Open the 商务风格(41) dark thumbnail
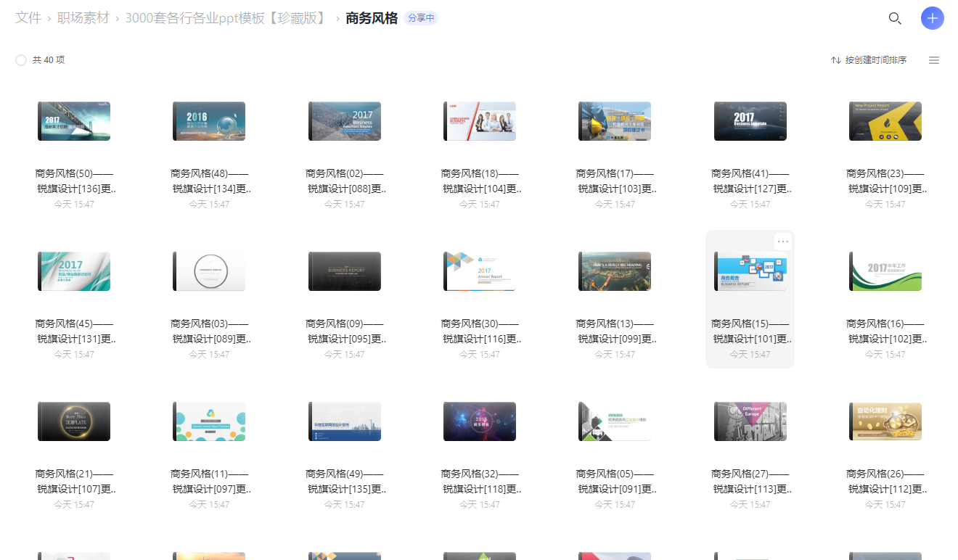 (x=750, y=121)
